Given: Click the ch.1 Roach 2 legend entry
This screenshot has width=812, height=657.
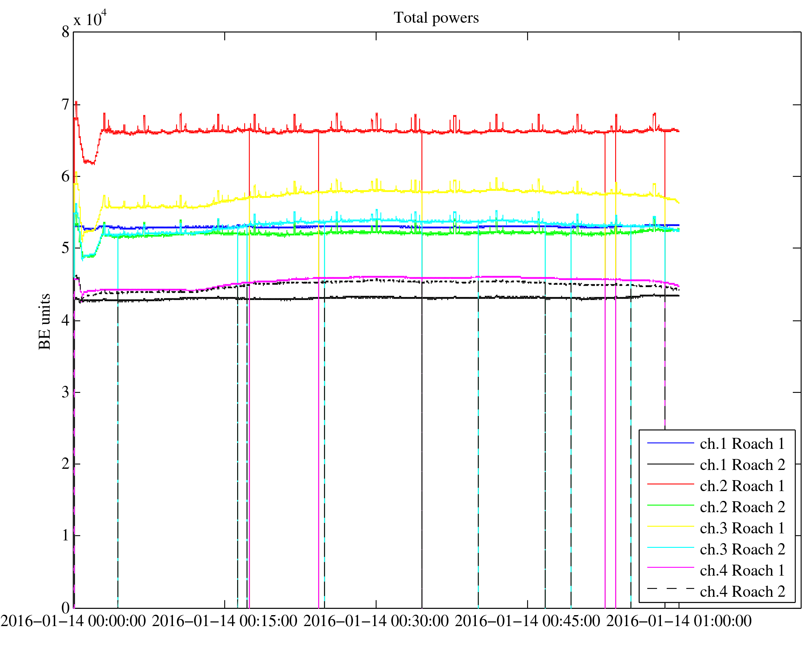Looking at the screenshot, I should point(742,465).
